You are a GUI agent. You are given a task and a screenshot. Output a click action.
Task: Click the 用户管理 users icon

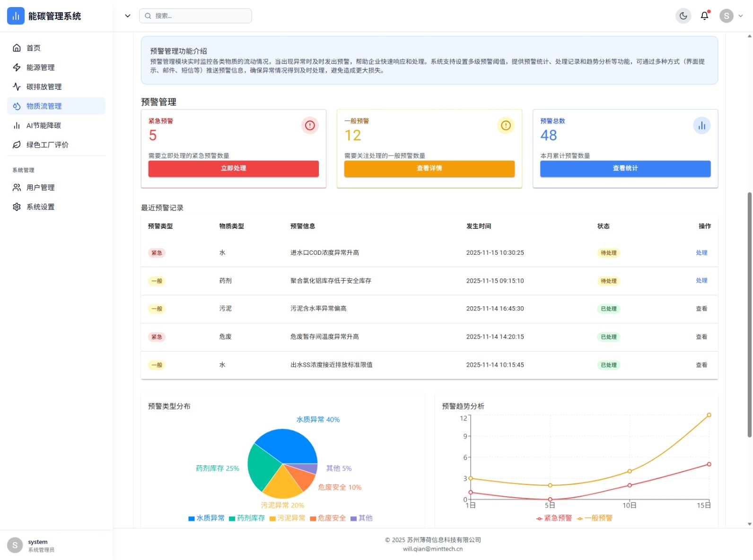click(x=17, y=188)
